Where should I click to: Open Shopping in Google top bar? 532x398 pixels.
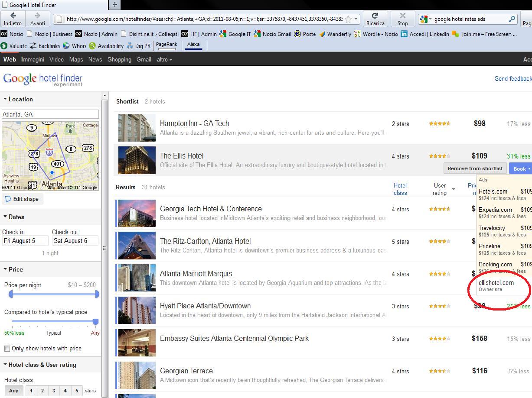(119, 60)
